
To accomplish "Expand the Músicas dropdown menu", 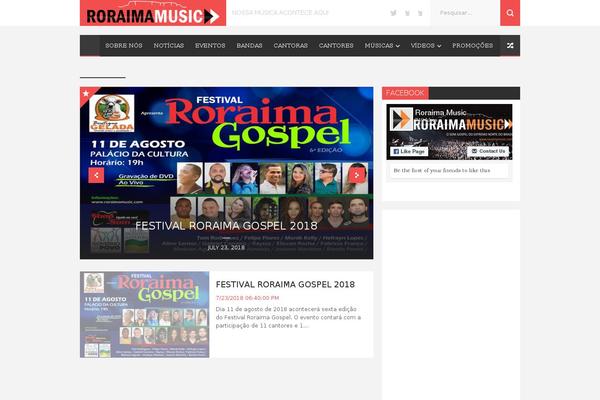I will (x=382, y=46).
